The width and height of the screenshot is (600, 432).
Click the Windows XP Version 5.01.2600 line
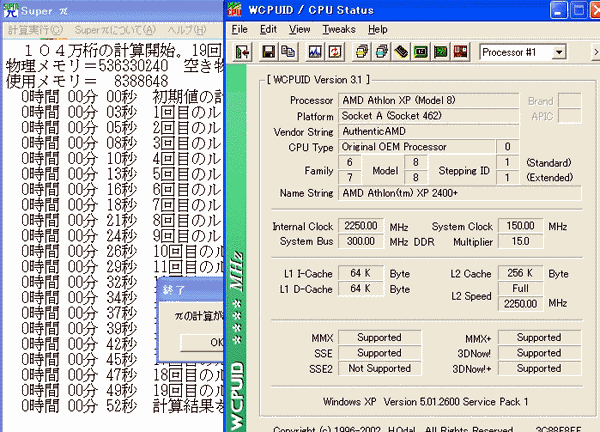pyautogui.click(x=426, y=402)
